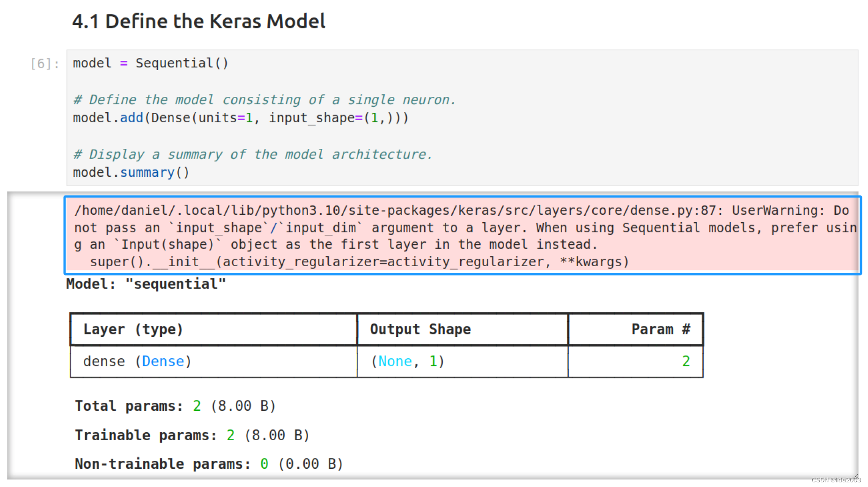Click the param count cell showing 2

[x=686, y=361]
